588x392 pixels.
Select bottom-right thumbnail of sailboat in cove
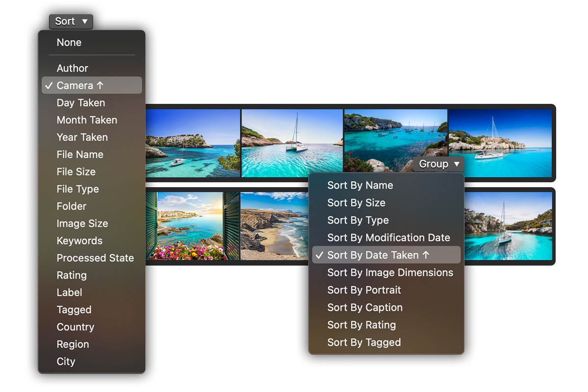(x=508, y=226)
